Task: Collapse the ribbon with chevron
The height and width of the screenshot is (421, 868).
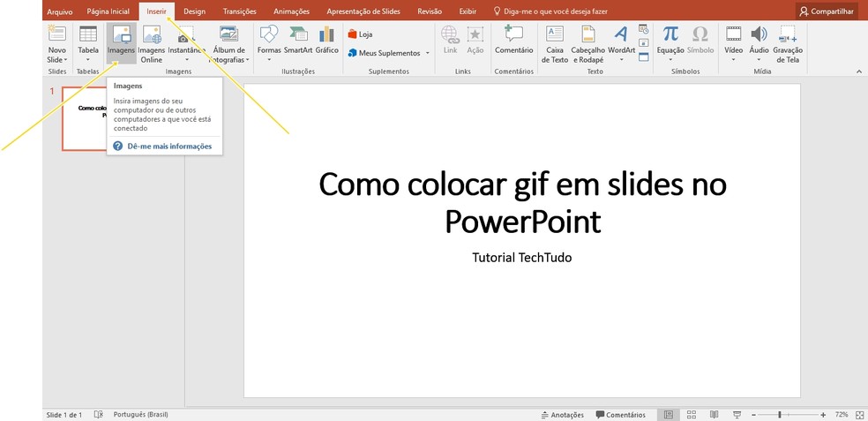Action: pos(859,71)
